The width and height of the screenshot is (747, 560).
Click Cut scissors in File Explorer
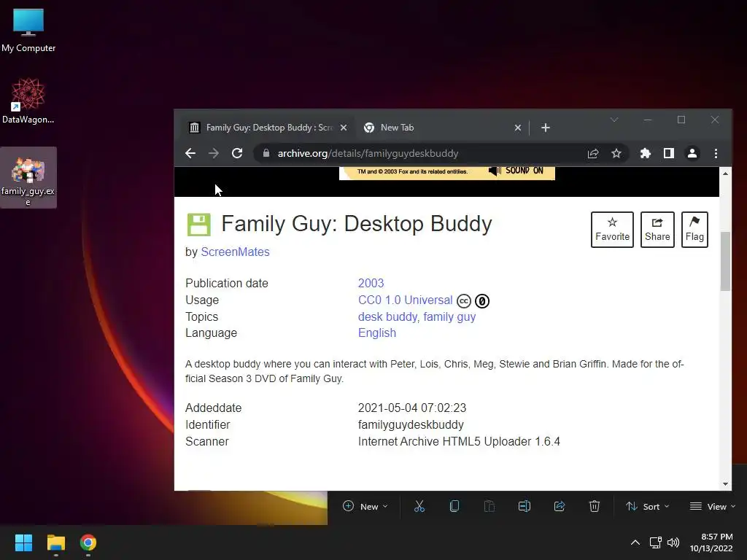[x=419, y=507]
